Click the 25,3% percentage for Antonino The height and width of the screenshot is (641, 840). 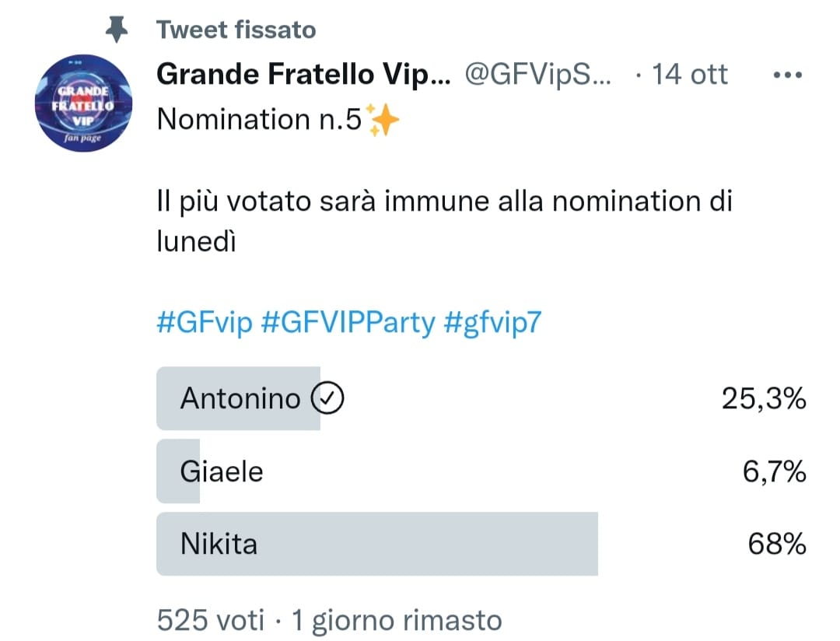coord(764,399)
